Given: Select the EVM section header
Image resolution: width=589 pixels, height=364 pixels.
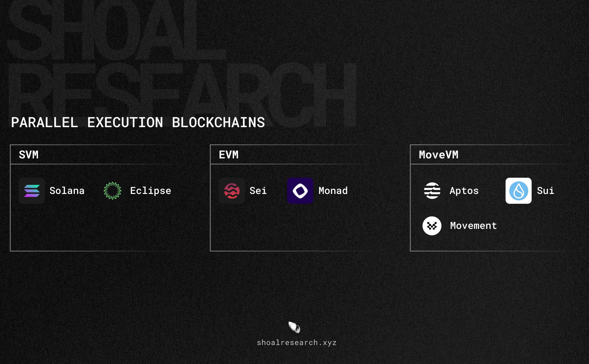Looking at the screenshot, I should pos(229,155).
